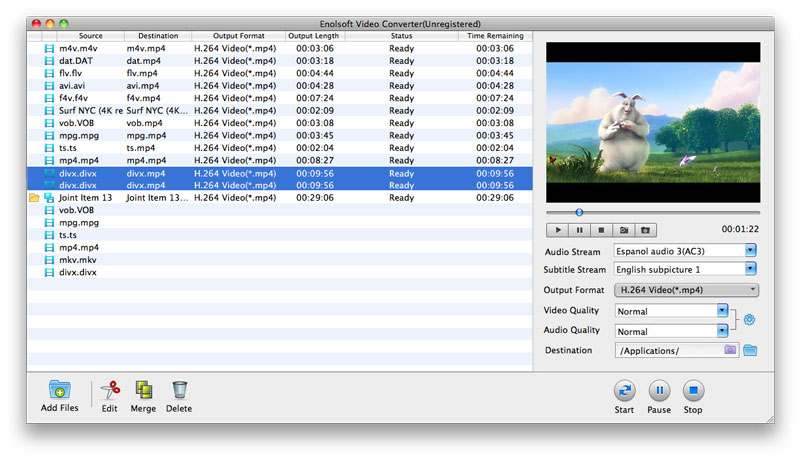Start conversion with the Start button
Screen dimensions: 800x459
(x=624, y=391)
